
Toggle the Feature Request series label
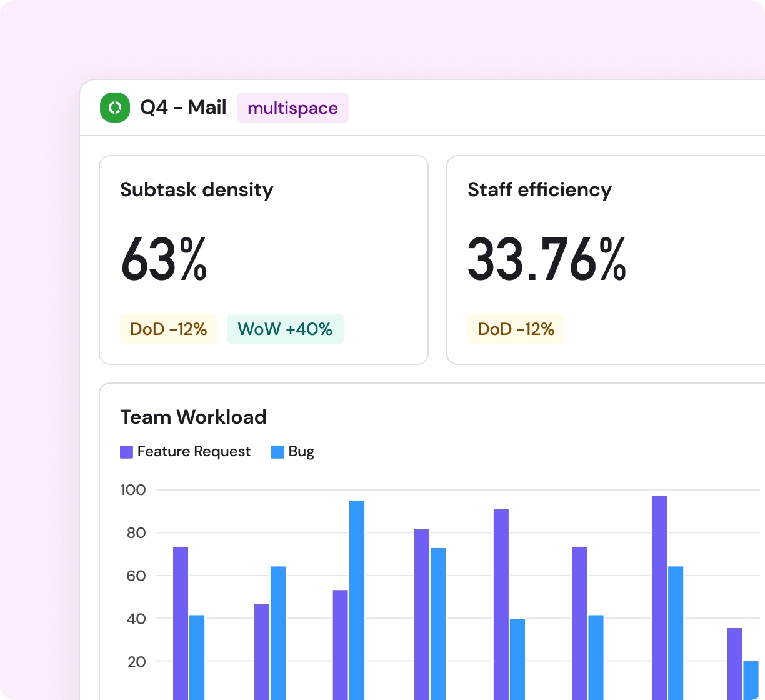[194, 451]
